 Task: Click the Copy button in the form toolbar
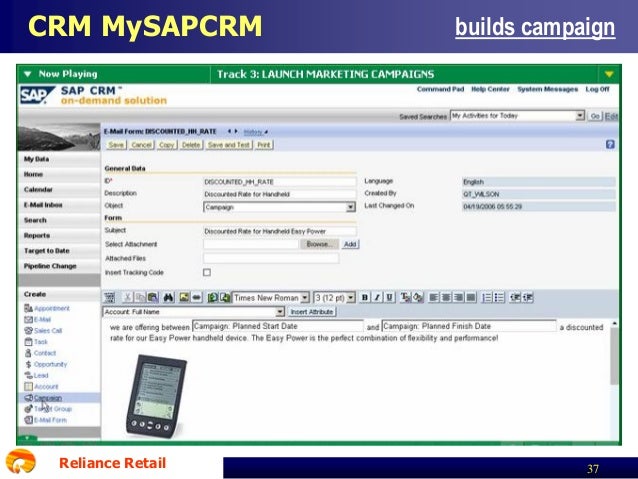point(166,145)
